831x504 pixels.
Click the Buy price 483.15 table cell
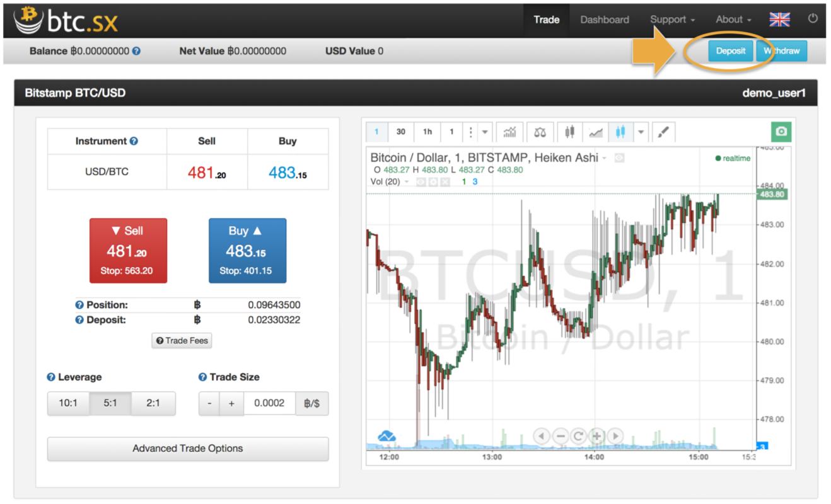tap(288, 172)
